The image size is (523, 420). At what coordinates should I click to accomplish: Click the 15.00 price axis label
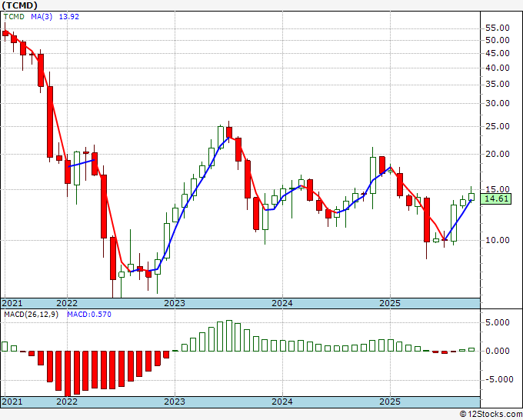point(498,189)
